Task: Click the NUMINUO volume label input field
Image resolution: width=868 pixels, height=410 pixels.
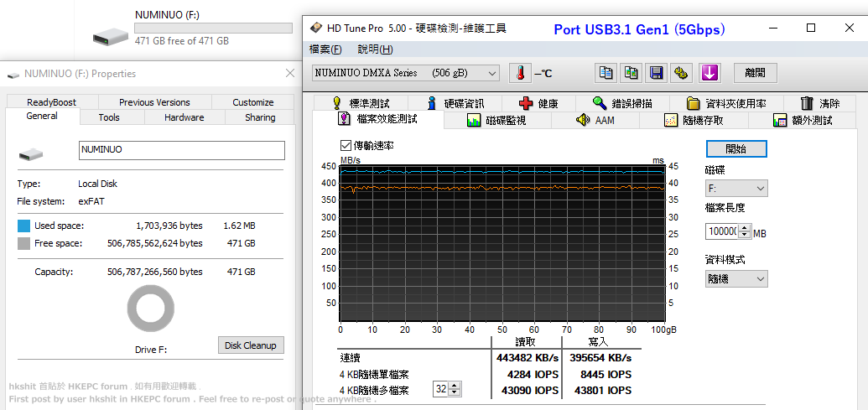Action: 182,150
